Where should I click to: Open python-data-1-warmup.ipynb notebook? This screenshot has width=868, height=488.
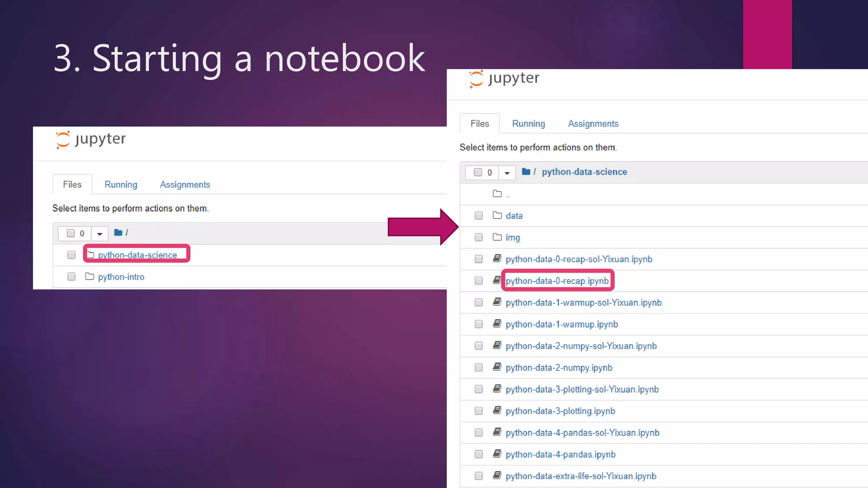562,324
